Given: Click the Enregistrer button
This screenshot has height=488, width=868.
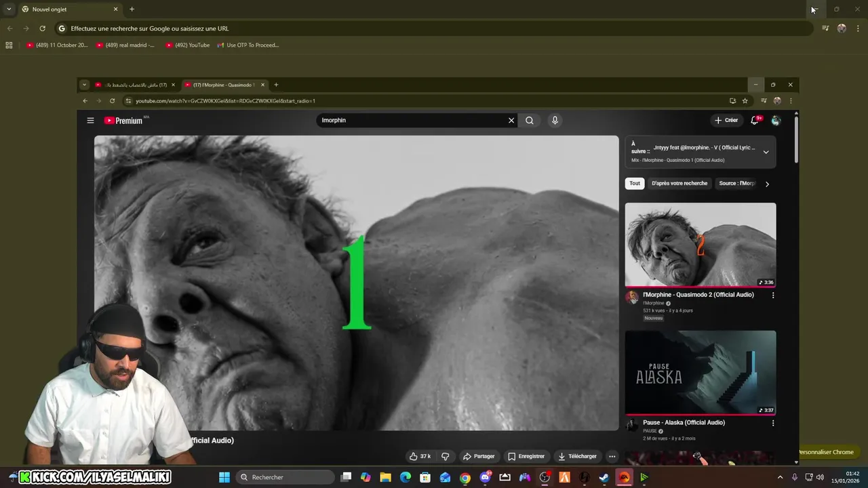Looking at the screenshot, I should [526, 456].
